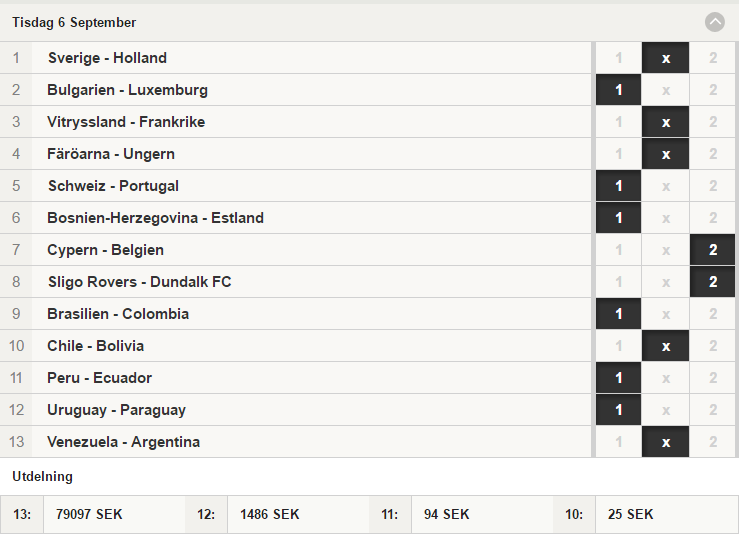Screen dimensions: 739x535
Task: Select 2 for Sverige - Holland
Action: click(713, 58)
